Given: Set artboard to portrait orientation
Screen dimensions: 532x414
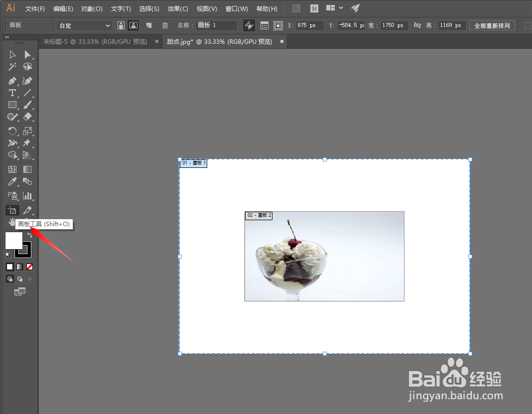Looking at the screenshot, I should click(x=121, y=25).
